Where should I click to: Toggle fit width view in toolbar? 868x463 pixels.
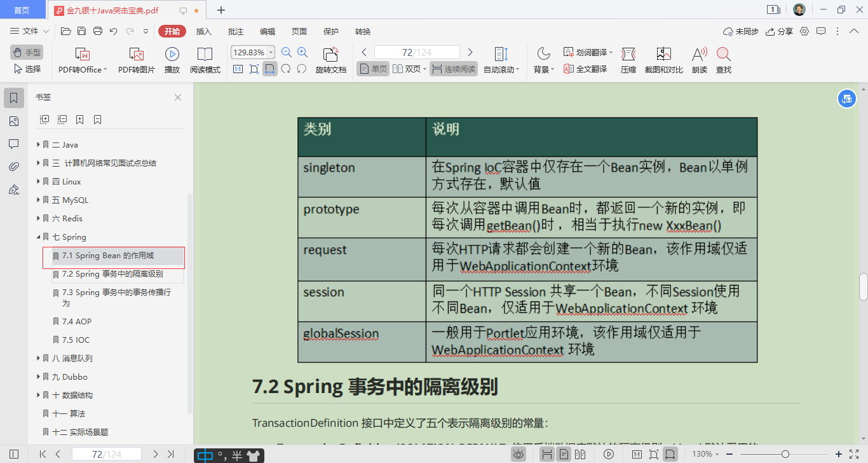click(x=270, y=69)
